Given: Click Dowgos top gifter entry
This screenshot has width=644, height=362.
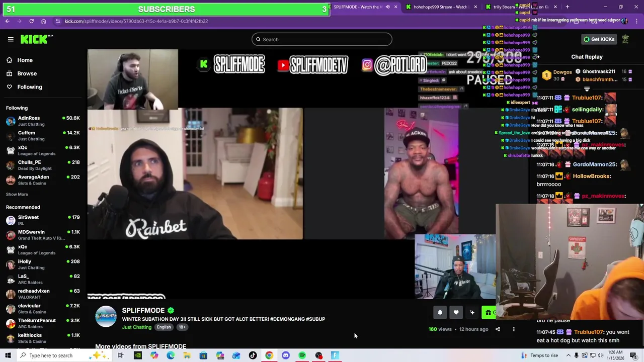Looking at the screenshot, I should point(557,75).
